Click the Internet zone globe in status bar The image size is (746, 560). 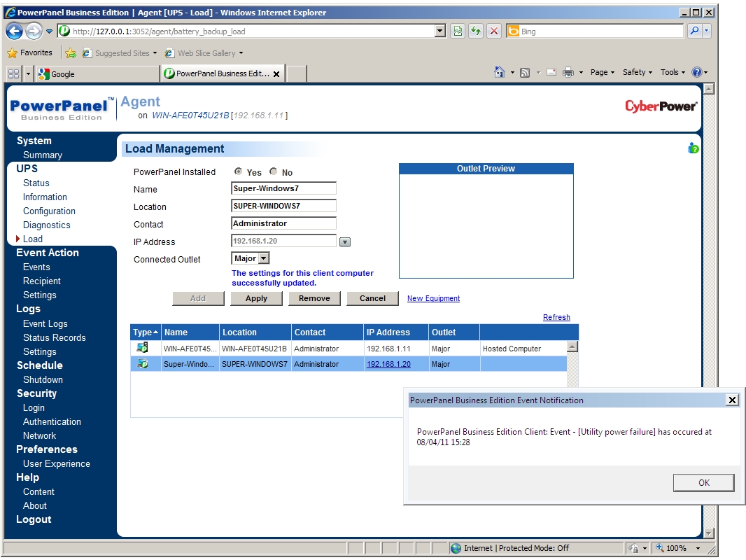[456, 548]
